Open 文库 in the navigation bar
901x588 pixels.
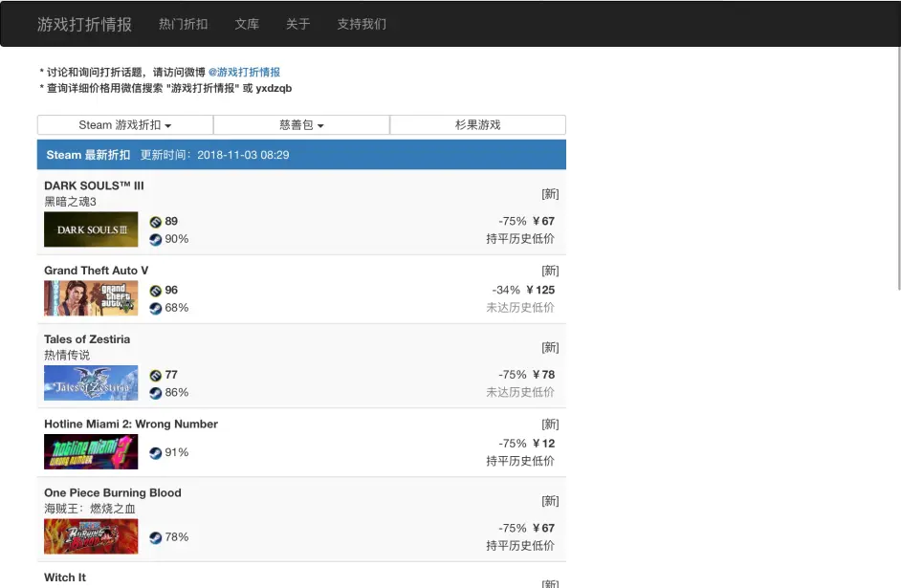pyautogui.click(x=247, y=24)
